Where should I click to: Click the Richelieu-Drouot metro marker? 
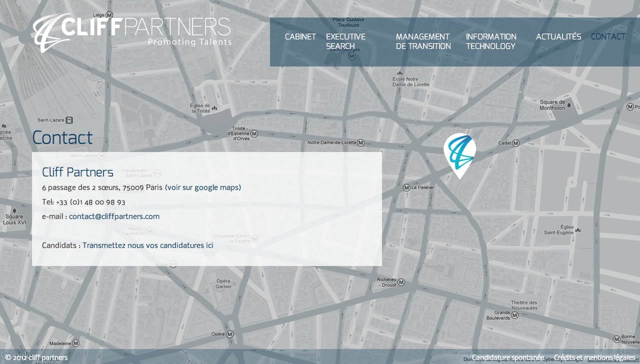click(x=401, y=282)
